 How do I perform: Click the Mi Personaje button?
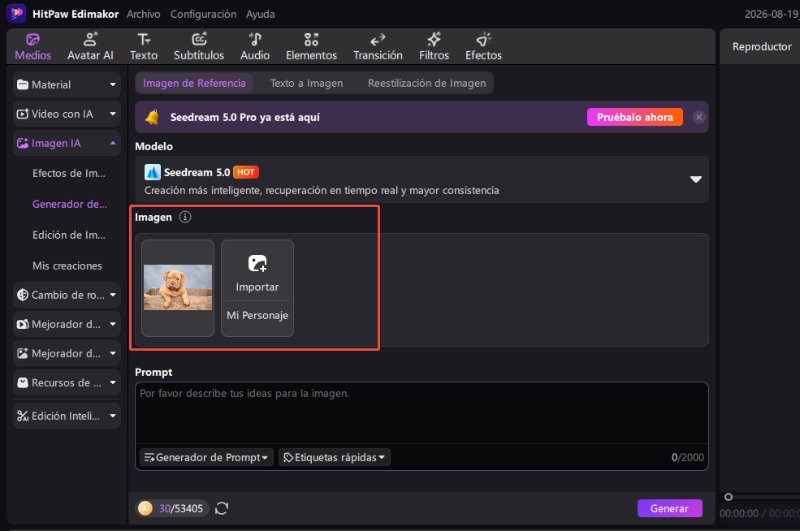(257, 315)
